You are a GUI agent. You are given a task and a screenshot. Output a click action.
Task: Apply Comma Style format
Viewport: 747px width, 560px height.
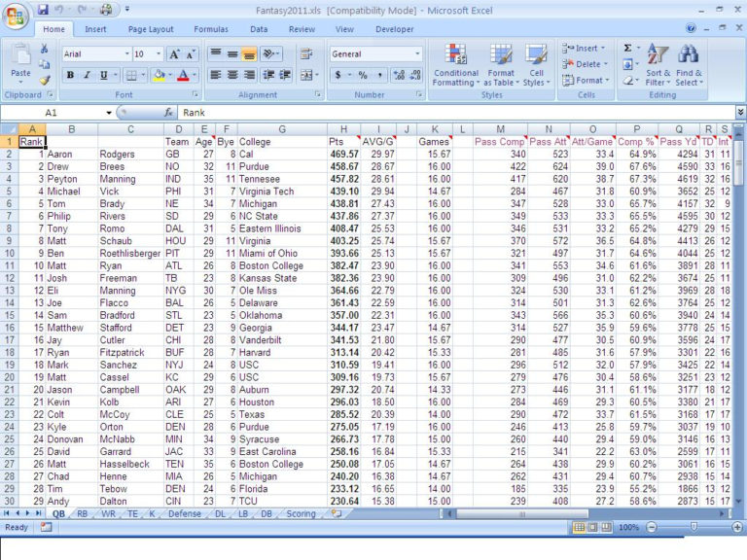click(x=379, y=75)
